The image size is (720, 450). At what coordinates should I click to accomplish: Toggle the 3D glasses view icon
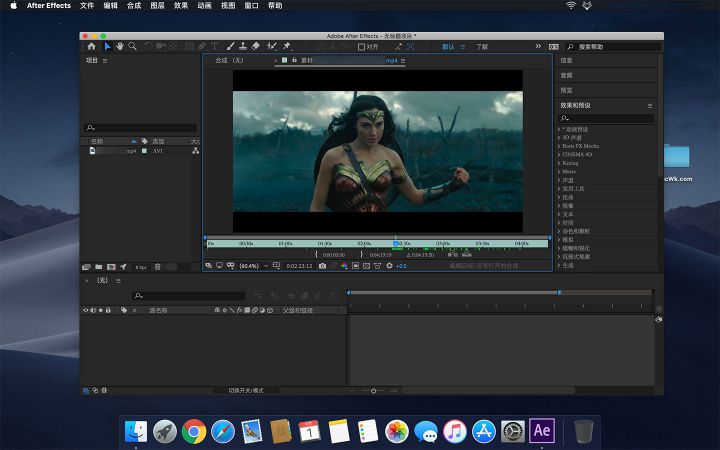point(231,266)
